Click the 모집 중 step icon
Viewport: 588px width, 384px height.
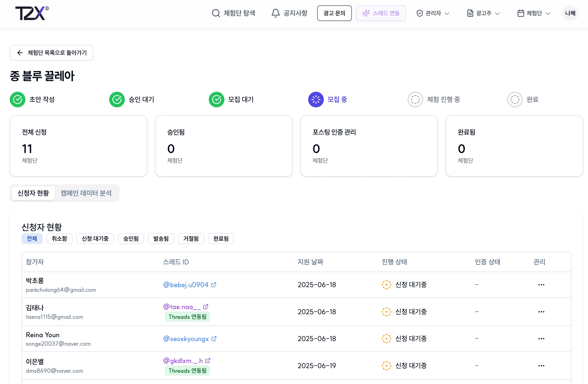(316, 100)
